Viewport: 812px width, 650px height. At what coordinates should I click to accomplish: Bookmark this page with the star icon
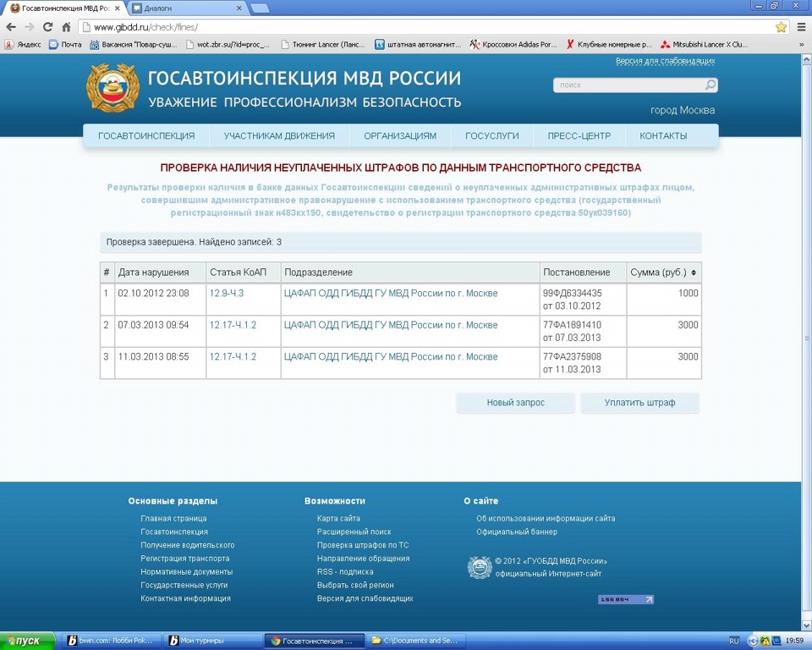tap(781, 27)
